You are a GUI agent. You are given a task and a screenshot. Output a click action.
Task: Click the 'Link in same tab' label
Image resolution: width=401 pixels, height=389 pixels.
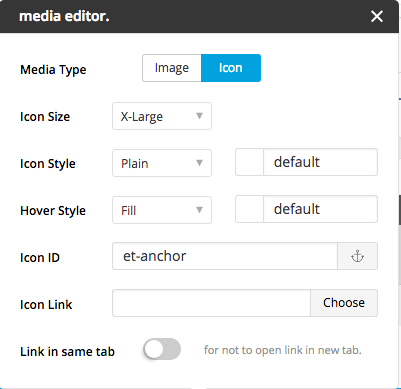click(x=68, y=352)
